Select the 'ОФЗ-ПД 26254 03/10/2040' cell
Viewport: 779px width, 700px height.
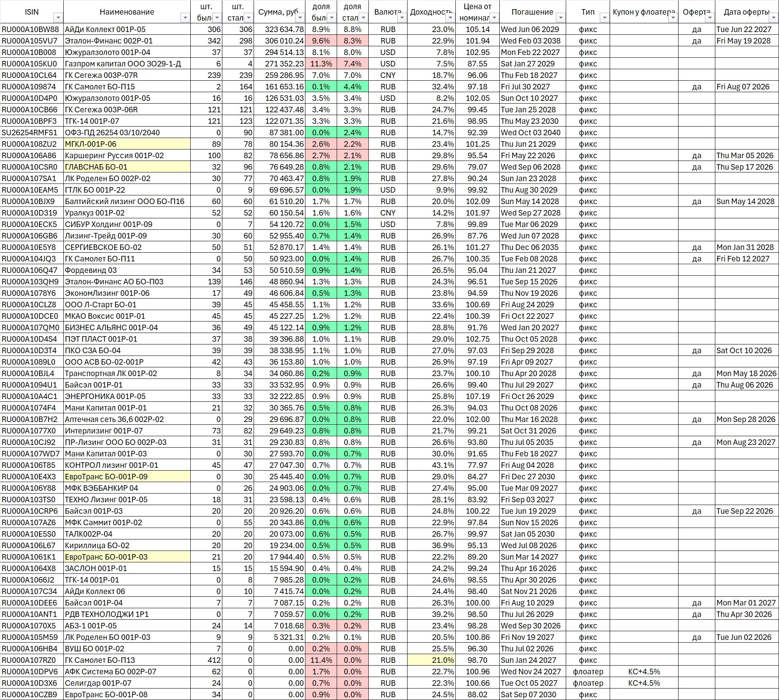tap(127, 132)
